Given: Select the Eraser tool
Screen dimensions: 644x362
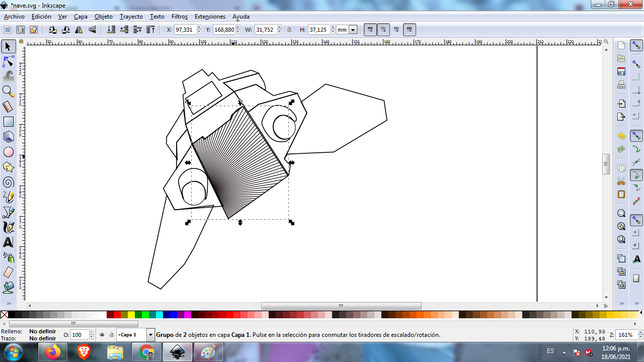Looking at the screenshot, I should tap(8, 273).
